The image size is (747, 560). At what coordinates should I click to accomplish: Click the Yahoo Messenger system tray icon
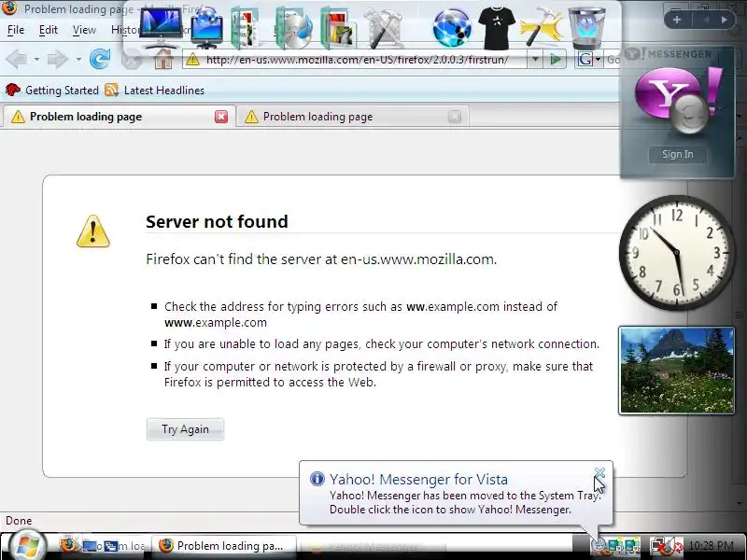[599, 545]
